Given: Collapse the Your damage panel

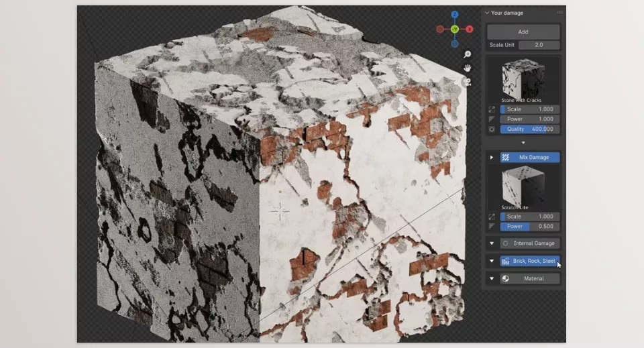Looking at the screenshot, I should click(487, 13).
